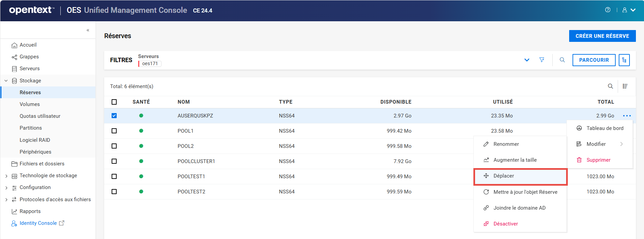Open the user account menu
Screen dimensions: 644x239
click(628, 10)
